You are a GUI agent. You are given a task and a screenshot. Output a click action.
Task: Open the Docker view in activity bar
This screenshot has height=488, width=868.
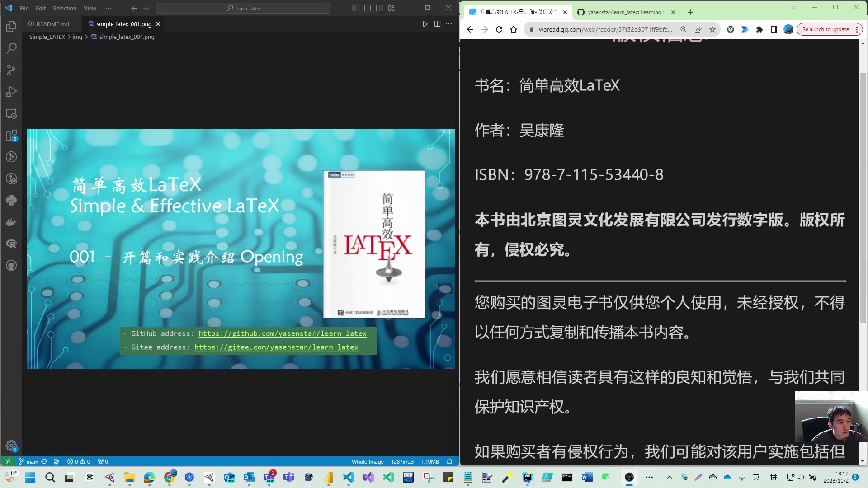11,222
